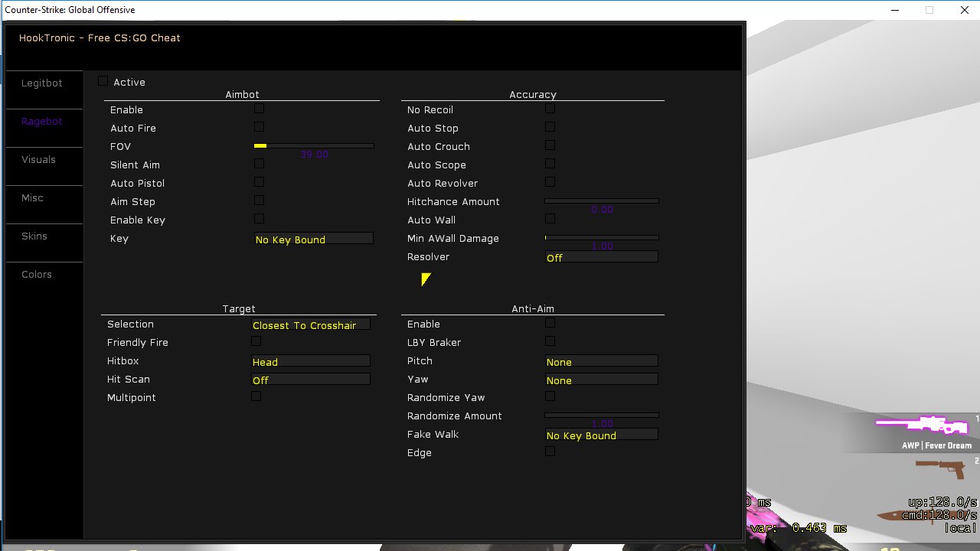The width and height of the screenshot is (980, 551).
Task: Expand the Selection dropdown showing Closest To Crosshair
Action: pyautogui.click(x=311, y=324)
